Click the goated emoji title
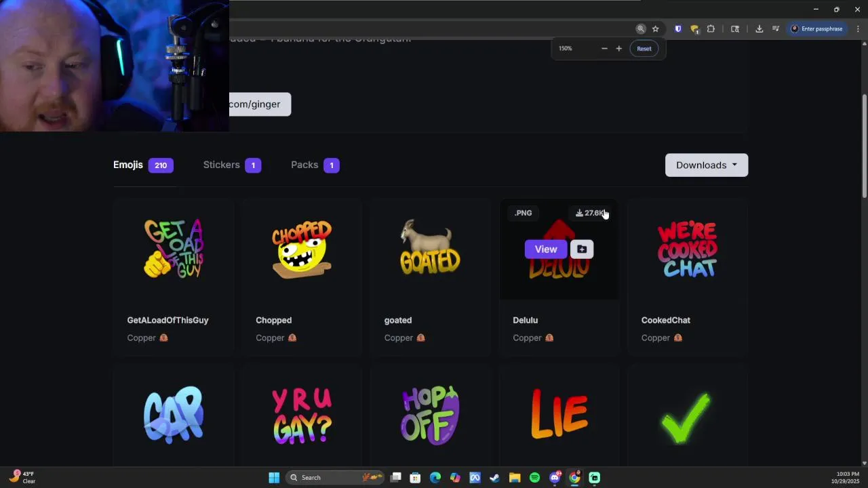This screenshot has width=868, height=488. (x=398, y=320)
